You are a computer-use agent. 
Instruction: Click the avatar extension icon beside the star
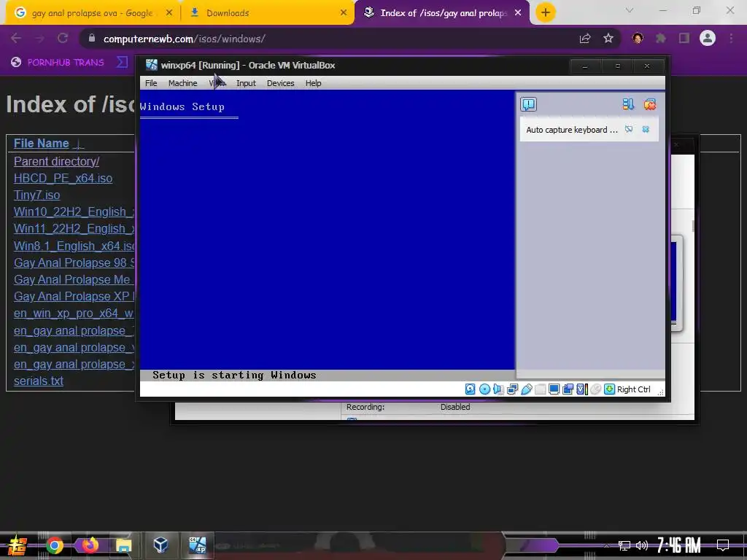point(638,38)
